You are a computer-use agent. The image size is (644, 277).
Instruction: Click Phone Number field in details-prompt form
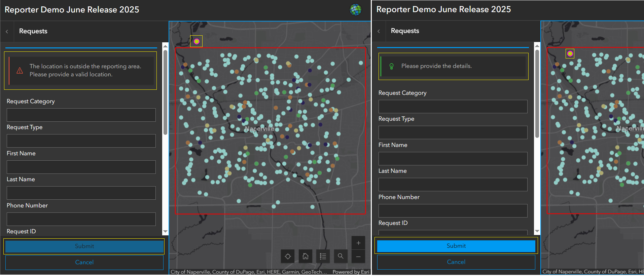point(453,211)
